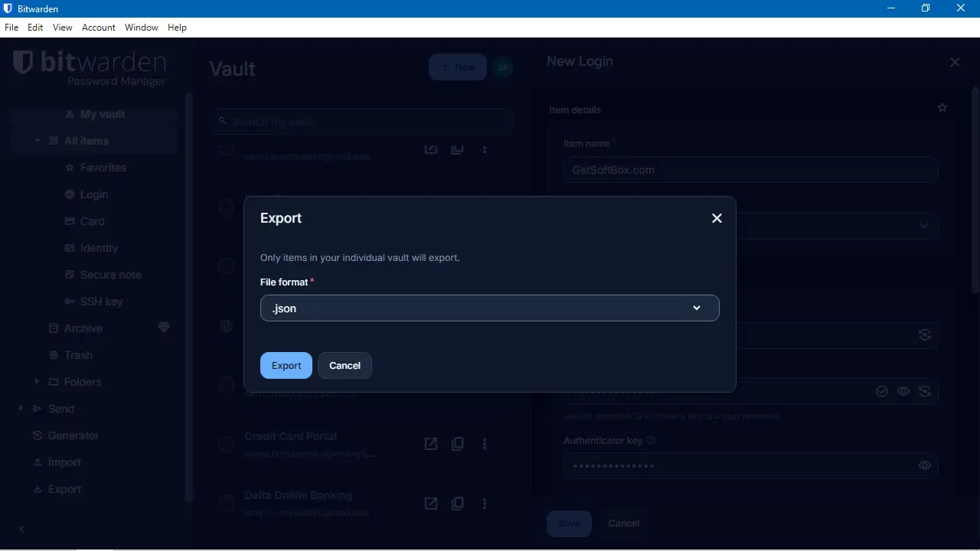980x551 pixels.
Task: Launch the Credit Card Portal website
Action: pyautogui.click(x=431, y=444)
